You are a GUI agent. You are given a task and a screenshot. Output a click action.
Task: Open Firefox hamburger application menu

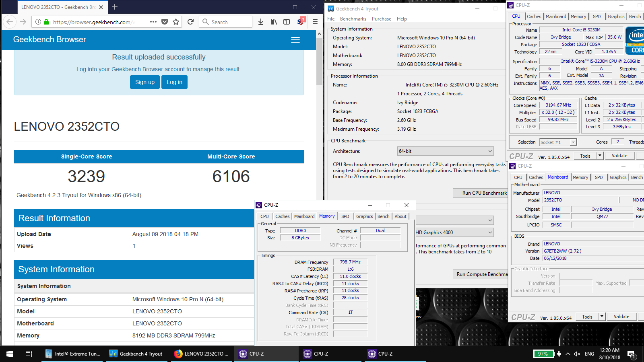pyautogui.click(x=315, y=22)
